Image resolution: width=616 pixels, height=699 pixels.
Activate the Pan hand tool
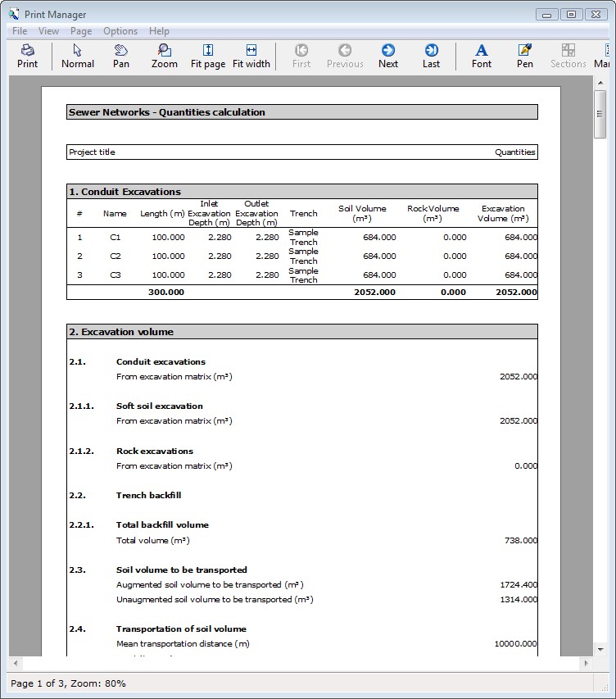(x=121, y=56)
